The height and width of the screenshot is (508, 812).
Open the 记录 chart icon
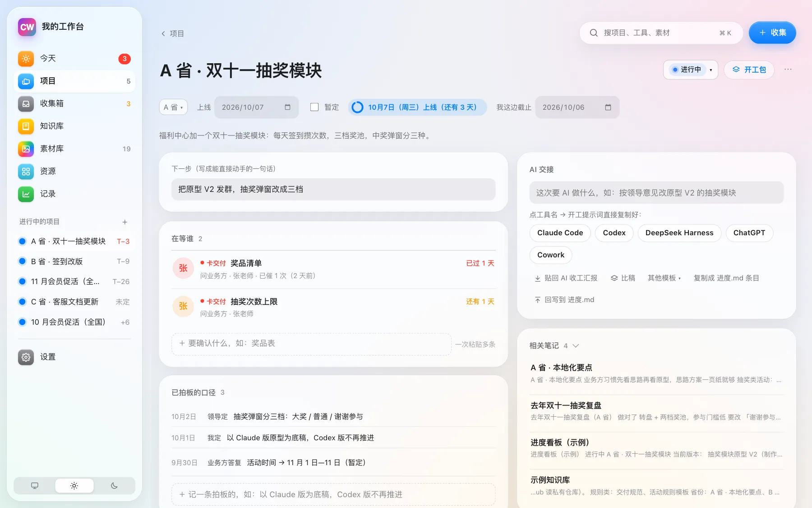(x=26, y=194)
